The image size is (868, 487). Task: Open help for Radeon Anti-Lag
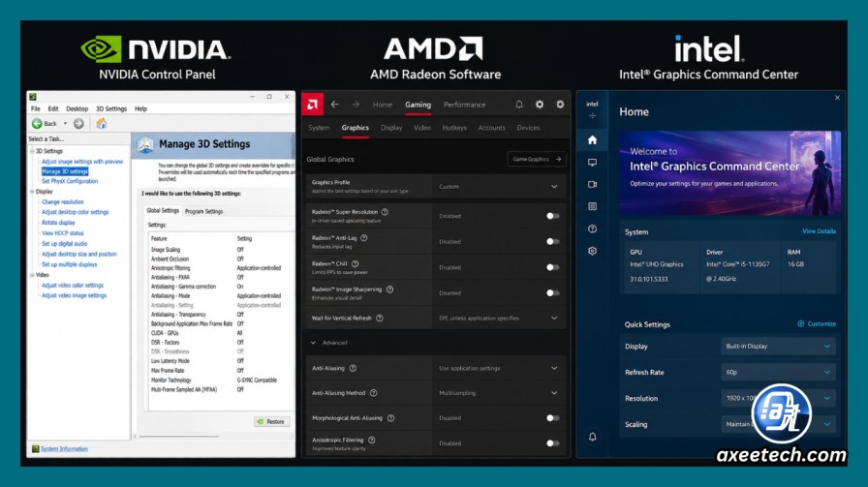363,238
